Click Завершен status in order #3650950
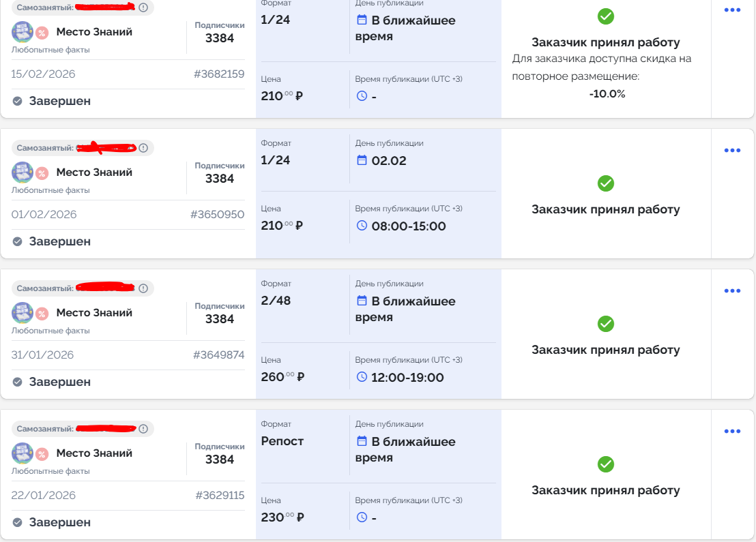 (59, 241)
